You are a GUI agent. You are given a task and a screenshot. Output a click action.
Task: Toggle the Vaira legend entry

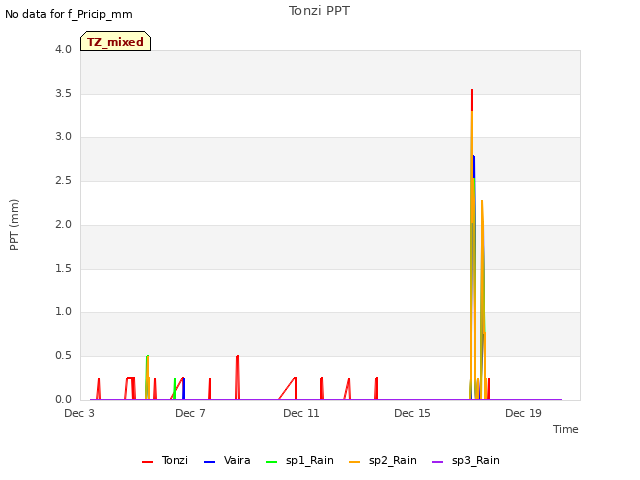[227, 460]
